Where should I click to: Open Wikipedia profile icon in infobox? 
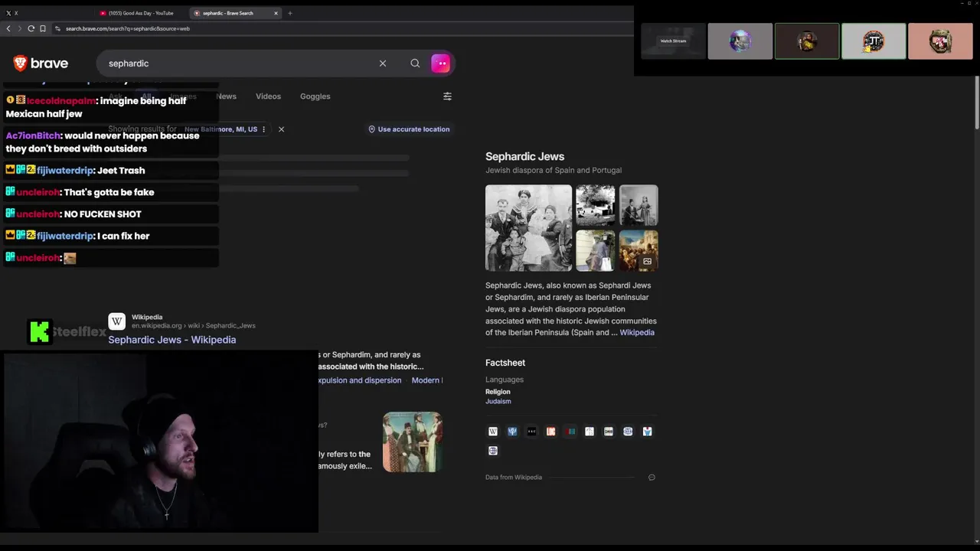tap(493, 432)
